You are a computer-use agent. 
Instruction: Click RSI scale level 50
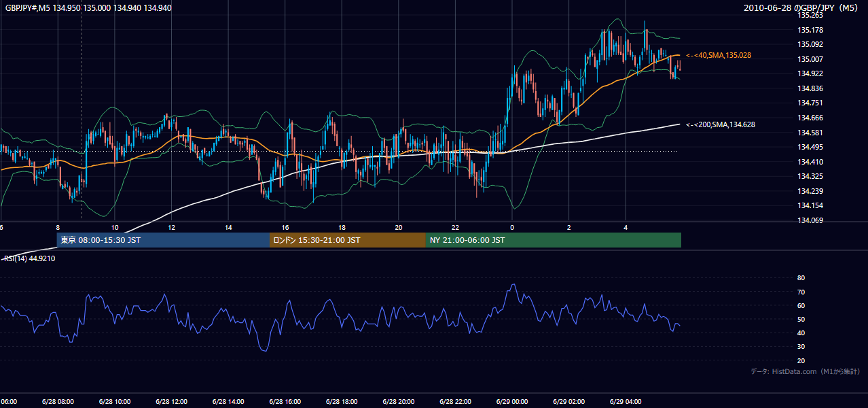click(801, 319)
